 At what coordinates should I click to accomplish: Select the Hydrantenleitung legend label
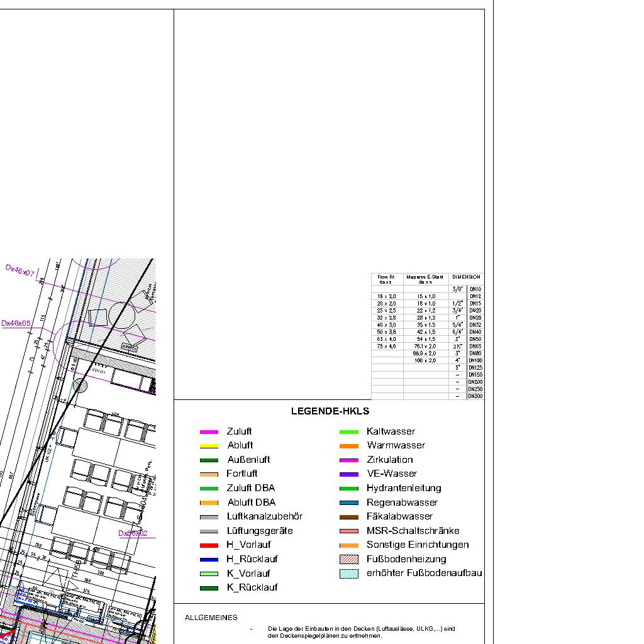pos(404,488)
